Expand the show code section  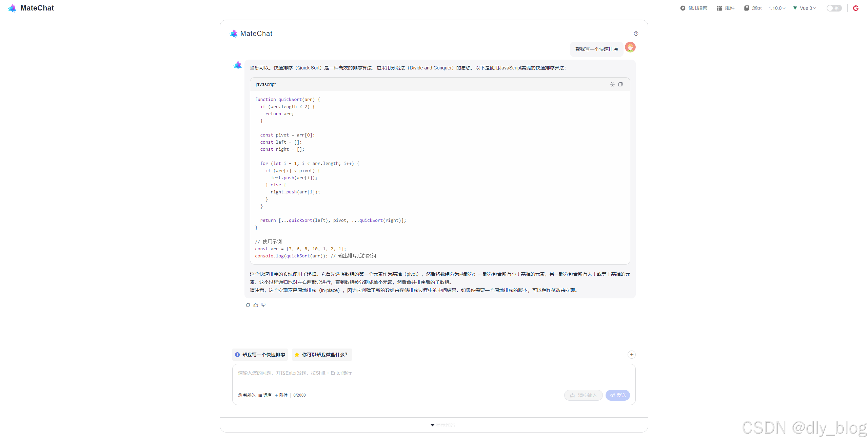coord(443,425)
